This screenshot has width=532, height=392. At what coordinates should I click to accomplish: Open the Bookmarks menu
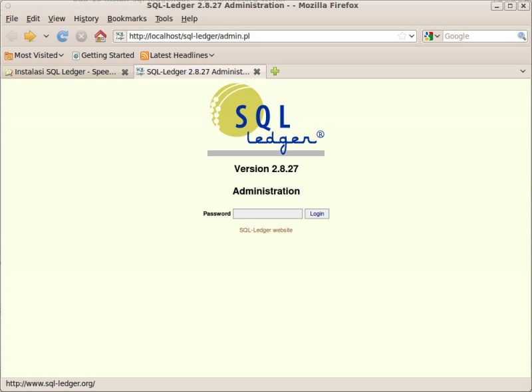[x=126, y=19]
